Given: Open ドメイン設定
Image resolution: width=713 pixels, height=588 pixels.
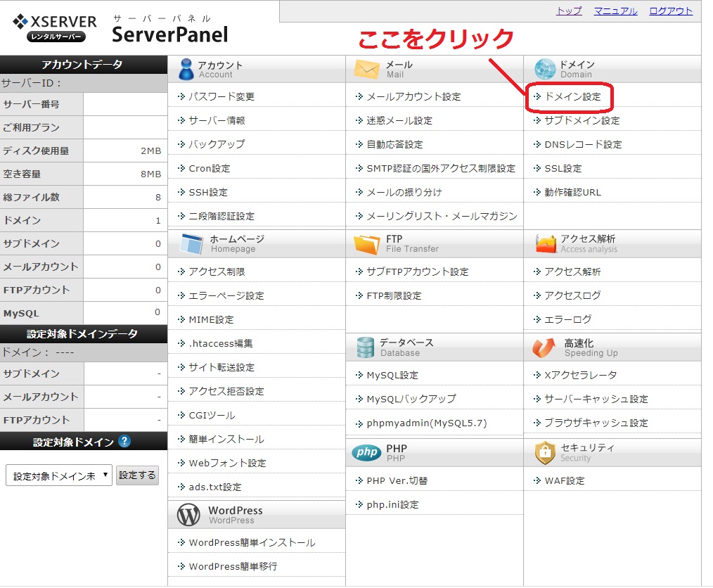Looking at the screenshot, I should [572, 96].
